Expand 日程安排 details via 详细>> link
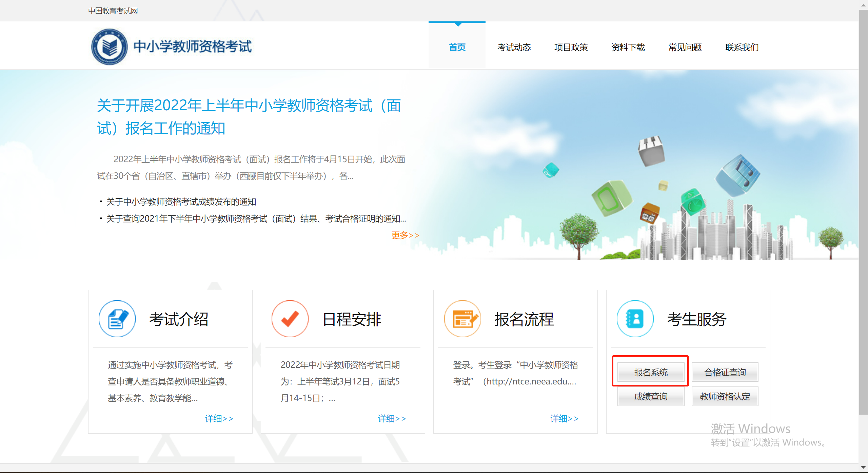 pos(392,418)
